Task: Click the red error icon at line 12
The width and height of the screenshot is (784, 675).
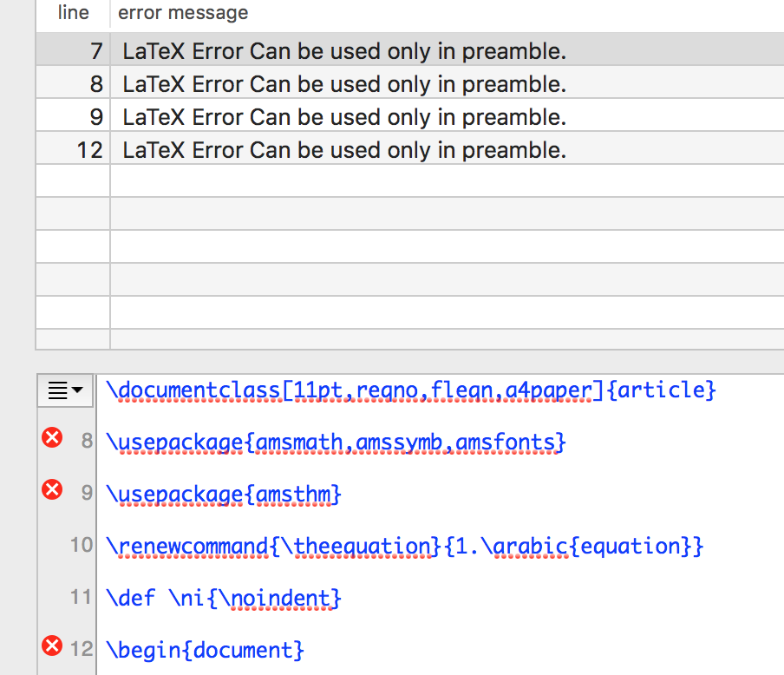Action: point(52,646)
